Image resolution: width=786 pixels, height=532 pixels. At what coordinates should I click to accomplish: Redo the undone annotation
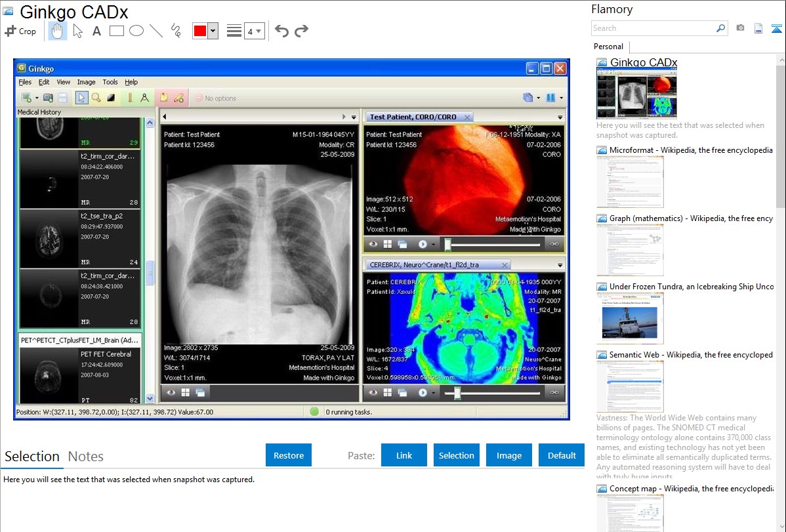click(301, 31)
